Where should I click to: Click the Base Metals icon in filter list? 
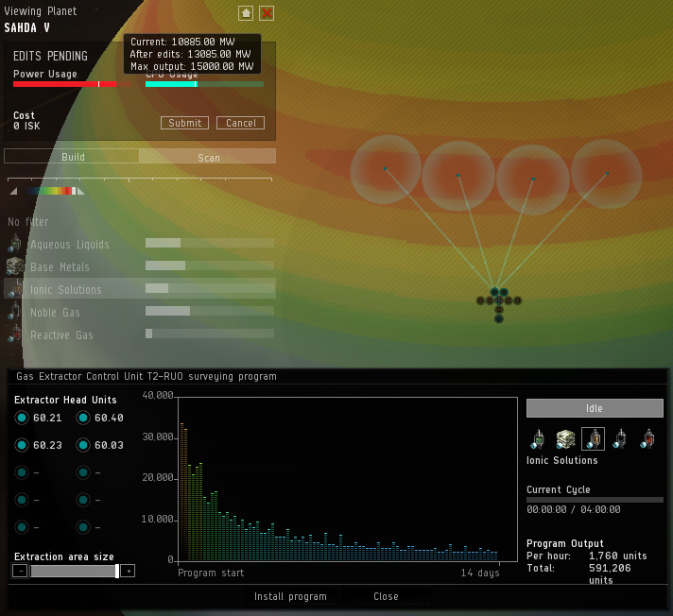[x=15, y=266]
